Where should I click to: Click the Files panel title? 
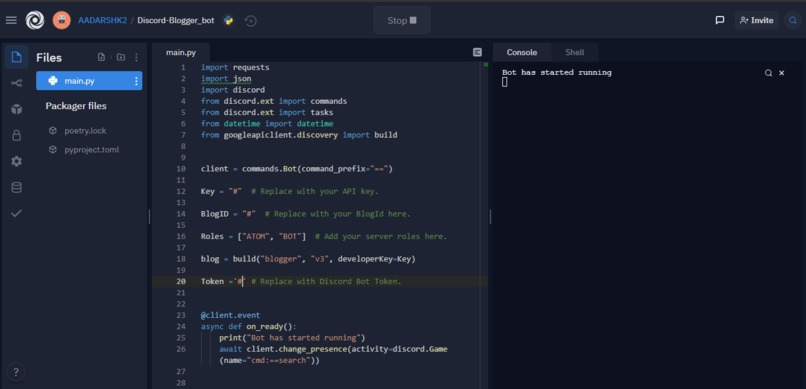coord(49,58)
